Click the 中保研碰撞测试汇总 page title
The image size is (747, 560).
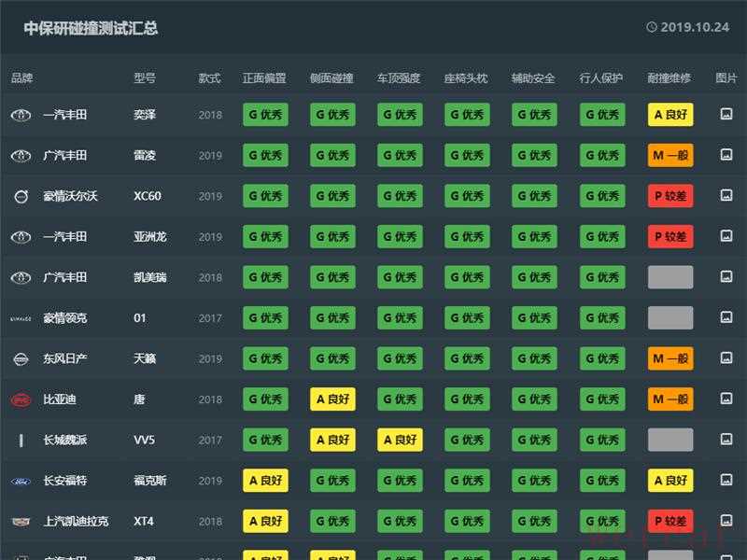[91, 28]
